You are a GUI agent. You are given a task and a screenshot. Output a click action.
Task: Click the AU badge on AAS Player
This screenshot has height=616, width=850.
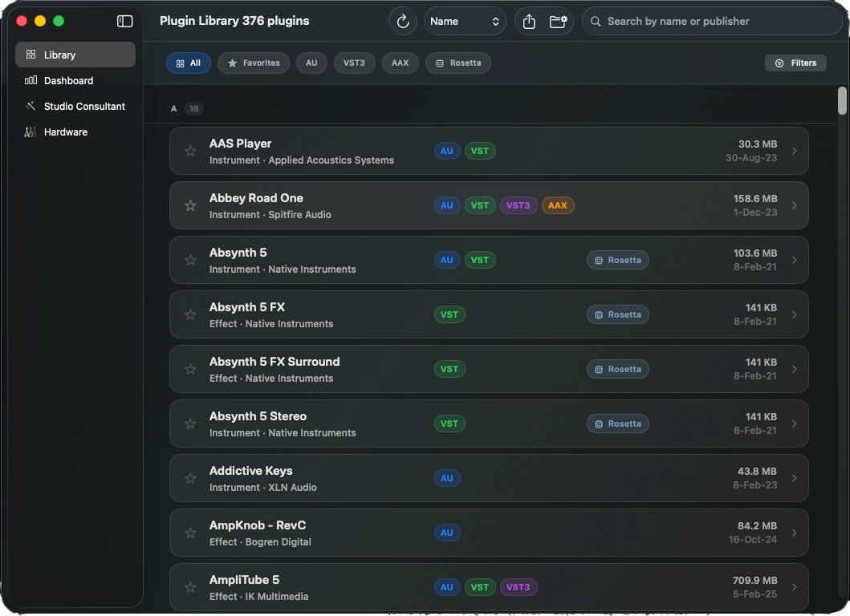pos(447,151)
